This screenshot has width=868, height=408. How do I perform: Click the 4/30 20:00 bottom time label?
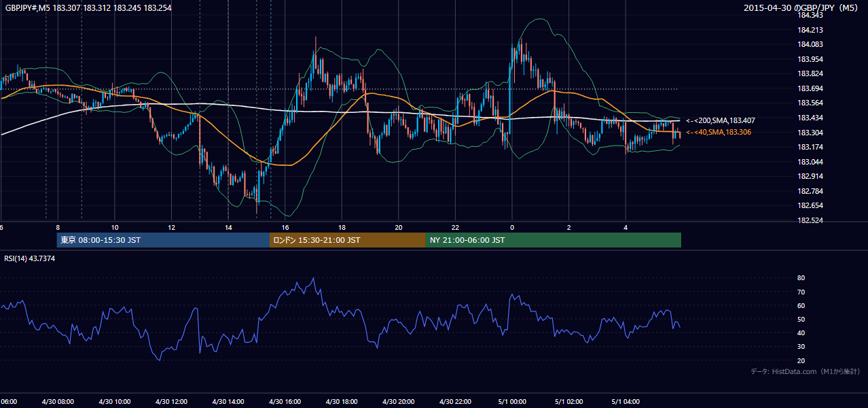[x=398, y=402]
